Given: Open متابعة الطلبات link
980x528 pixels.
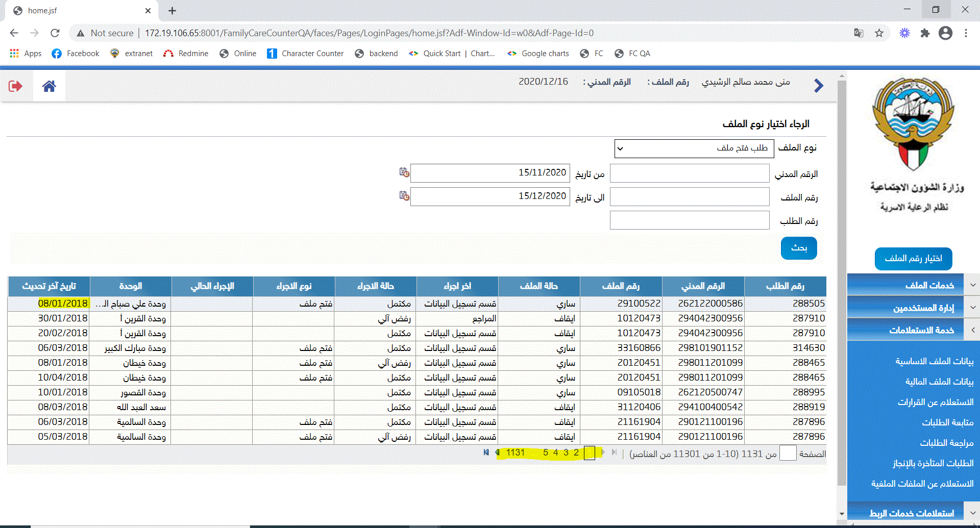Looking at the screenshot, I should tap(947, 422).
